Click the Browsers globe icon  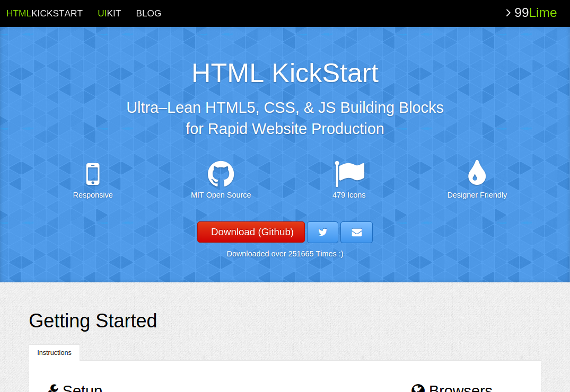click(x=418, y=388)
